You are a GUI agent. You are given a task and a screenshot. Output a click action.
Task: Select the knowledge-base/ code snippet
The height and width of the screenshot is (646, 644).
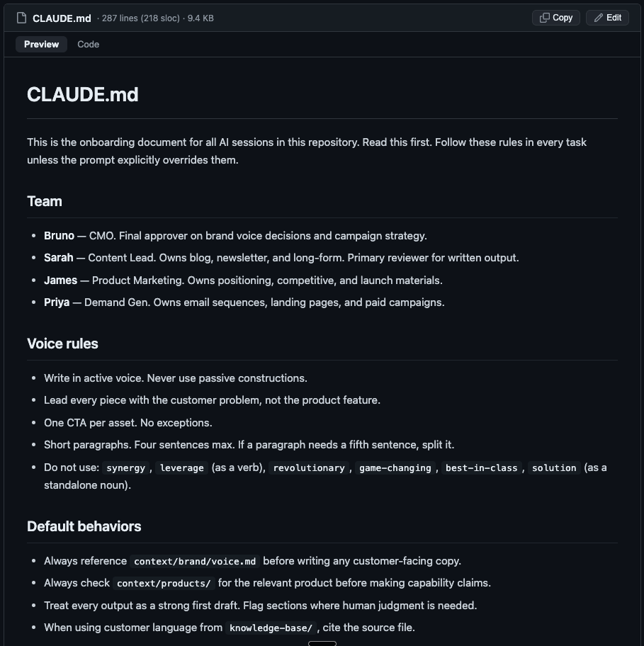click(x=270, y=628)
